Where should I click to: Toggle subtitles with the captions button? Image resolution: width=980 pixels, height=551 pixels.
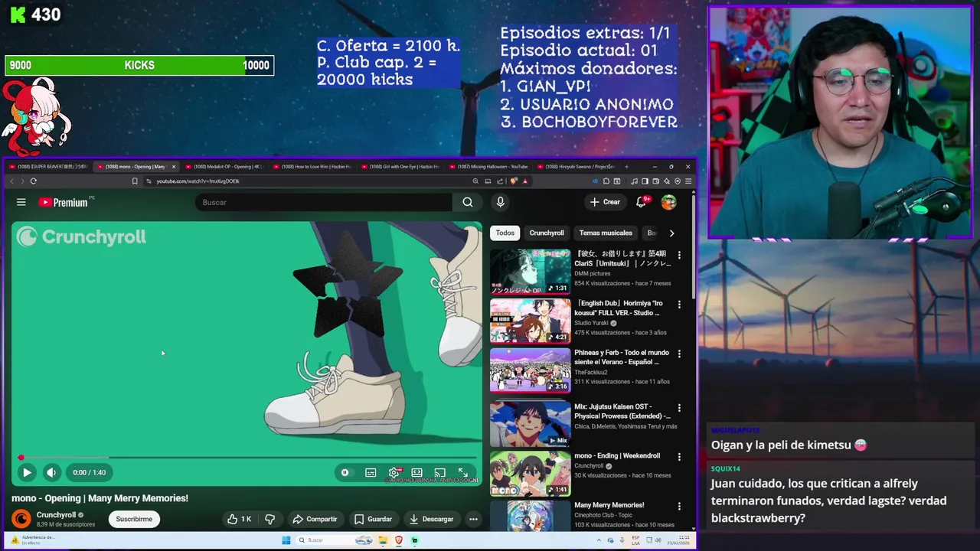point(371,473)
